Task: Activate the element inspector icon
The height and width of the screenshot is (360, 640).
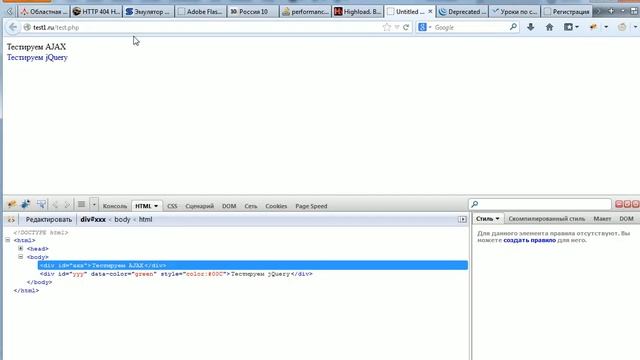Action: pos(41,204)
